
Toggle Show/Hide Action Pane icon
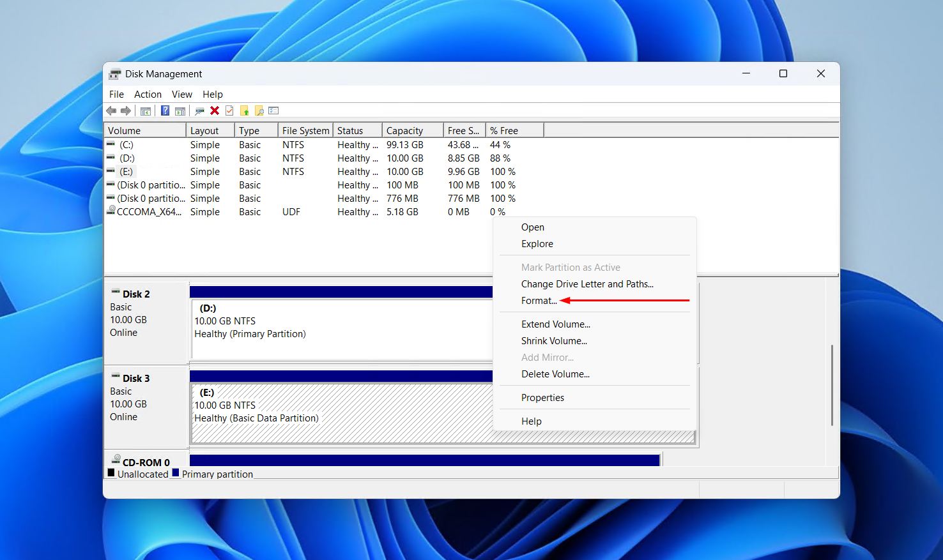click(x=180, y=111)
